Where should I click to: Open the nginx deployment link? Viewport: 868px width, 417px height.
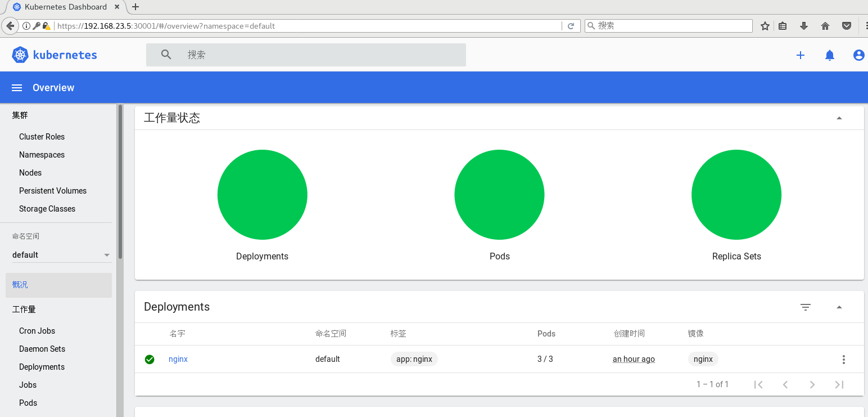pos(178,359)
